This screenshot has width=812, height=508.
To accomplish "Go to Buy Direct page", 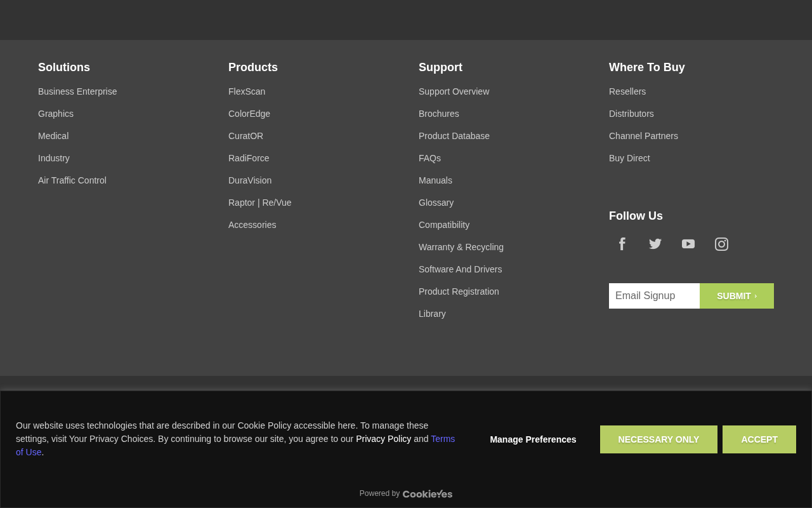I will pos(629,158).
